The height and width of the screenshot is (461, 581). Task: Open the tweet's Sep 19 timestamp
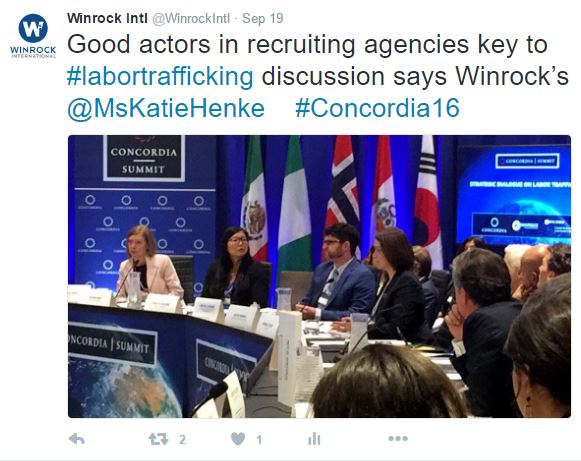[x=263, y=18]
